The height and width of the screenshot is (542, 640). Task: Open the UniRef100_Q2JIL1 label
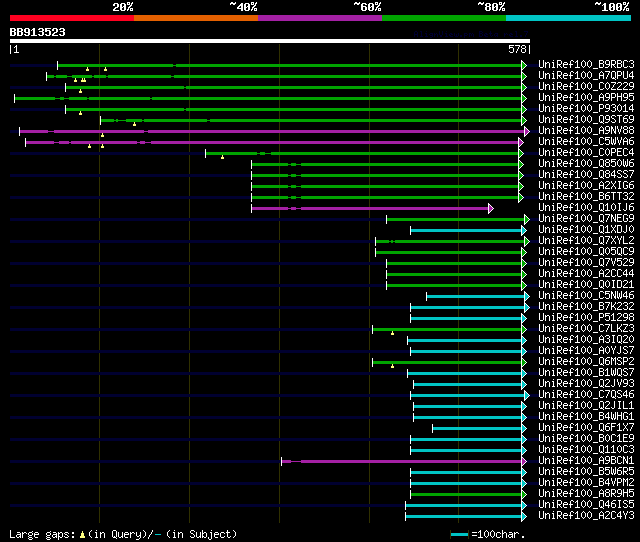[586, 406]
